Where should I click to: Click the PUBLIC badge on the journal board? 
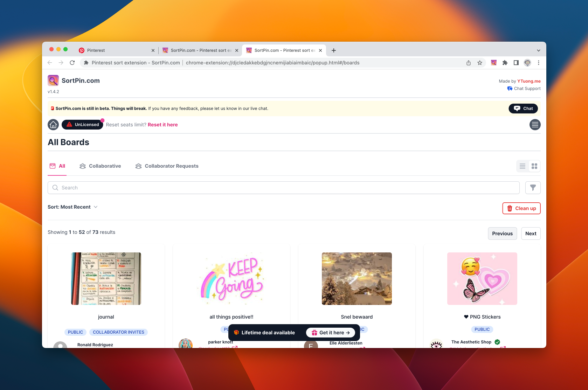point(75,332)
